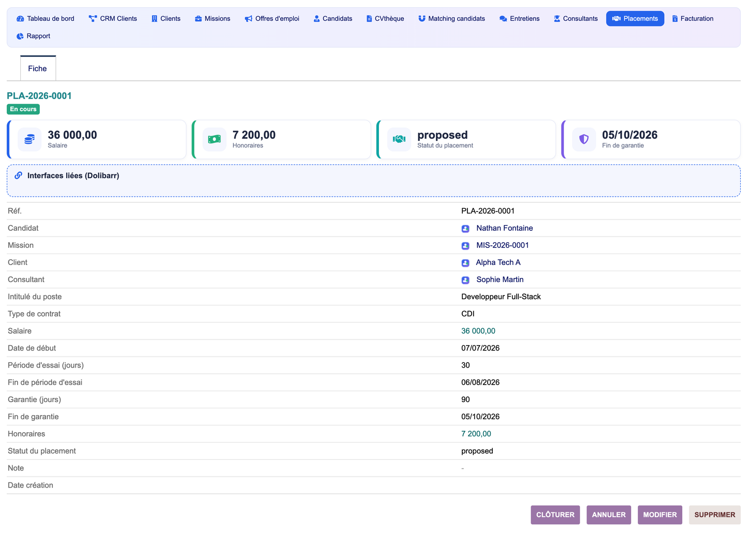This screenshot has width=748, height=560.
Task: Click the icon beside MIS-2026-0001
Action: pyautogui.click(x=465, y=245)
